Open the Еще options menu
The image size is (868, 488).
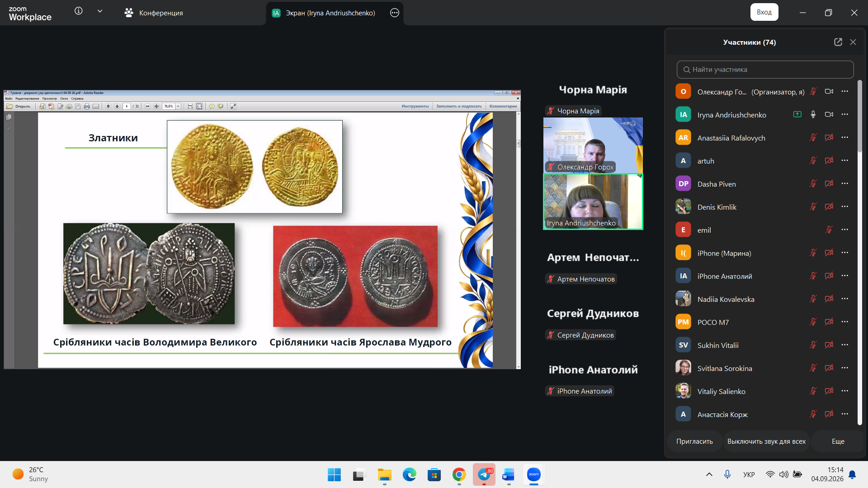point(838,441)
